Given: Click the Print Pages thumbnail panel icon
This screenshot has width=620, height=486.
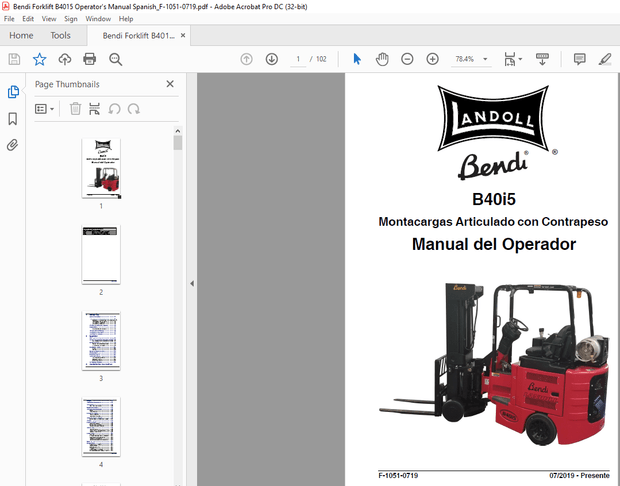Looking at the screenshot, I should click(94, 109).
